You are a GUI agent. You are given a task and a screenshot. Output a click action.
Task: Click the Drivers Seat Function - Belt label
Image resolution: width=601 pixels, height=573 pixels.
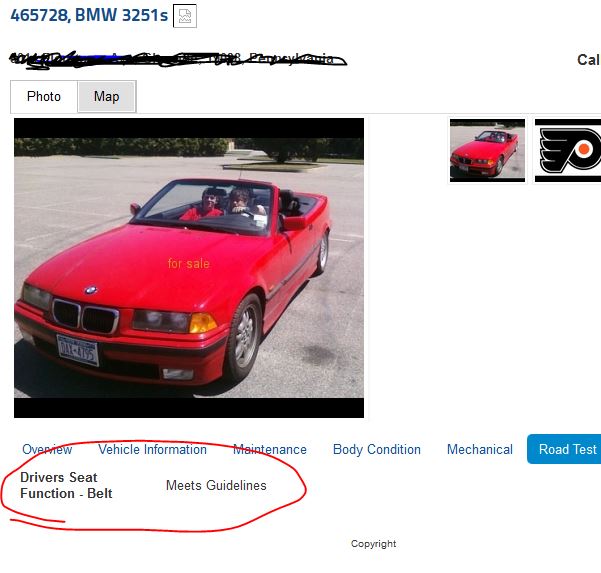pyautogui.click(x=66, y=485)
